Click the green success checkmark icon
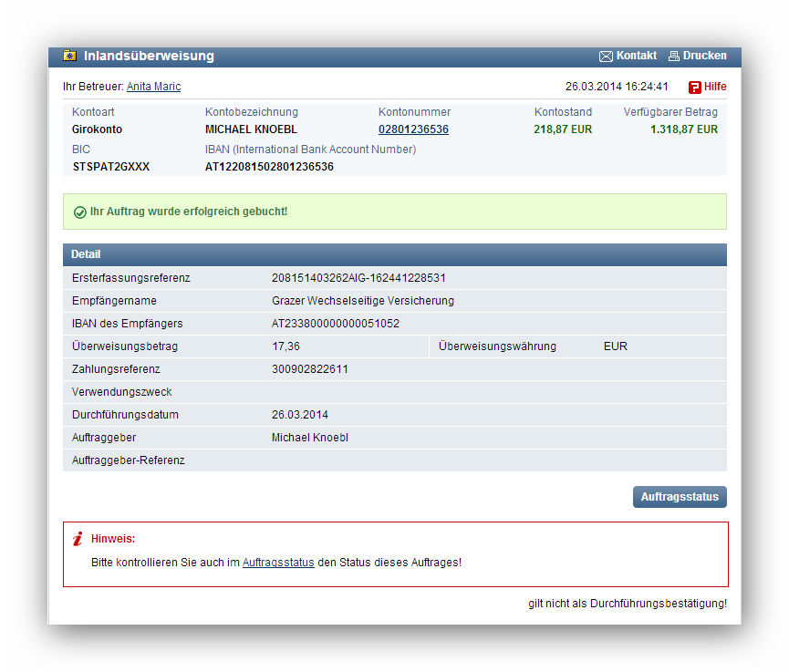The image size is (789, 672). tap(80, 212)
